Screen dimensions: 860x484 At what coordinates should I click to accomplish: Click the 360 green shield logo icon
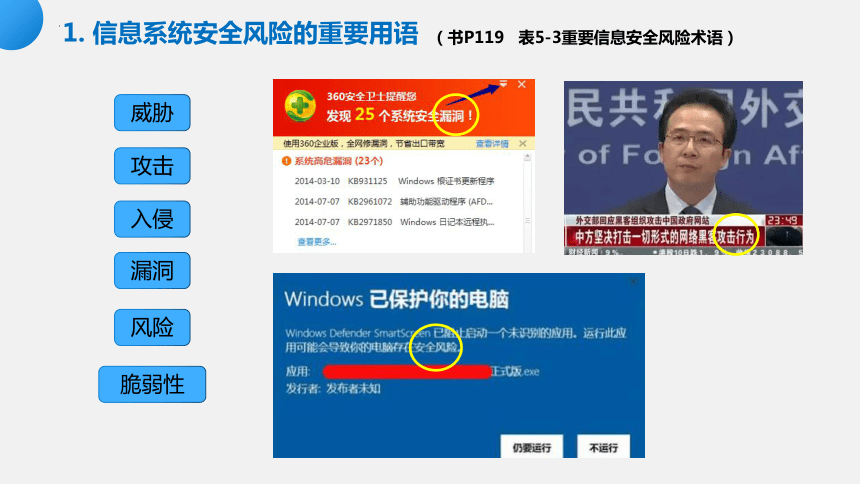(x=300, y=105)
